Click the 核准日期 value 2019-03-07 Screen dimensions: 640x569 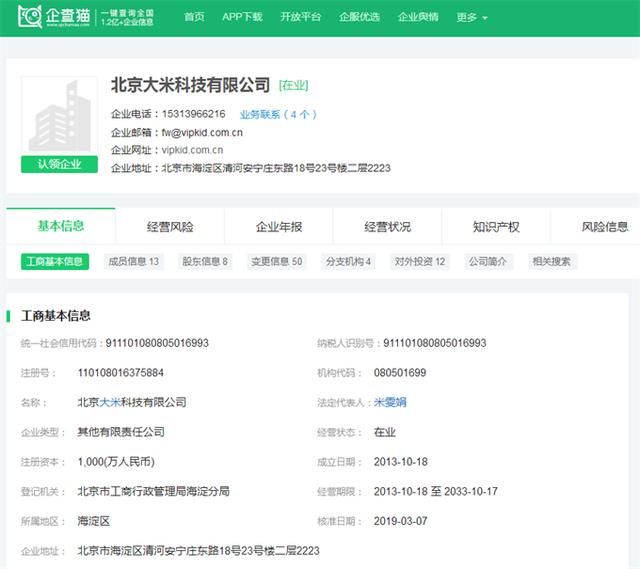click(400, 521)
